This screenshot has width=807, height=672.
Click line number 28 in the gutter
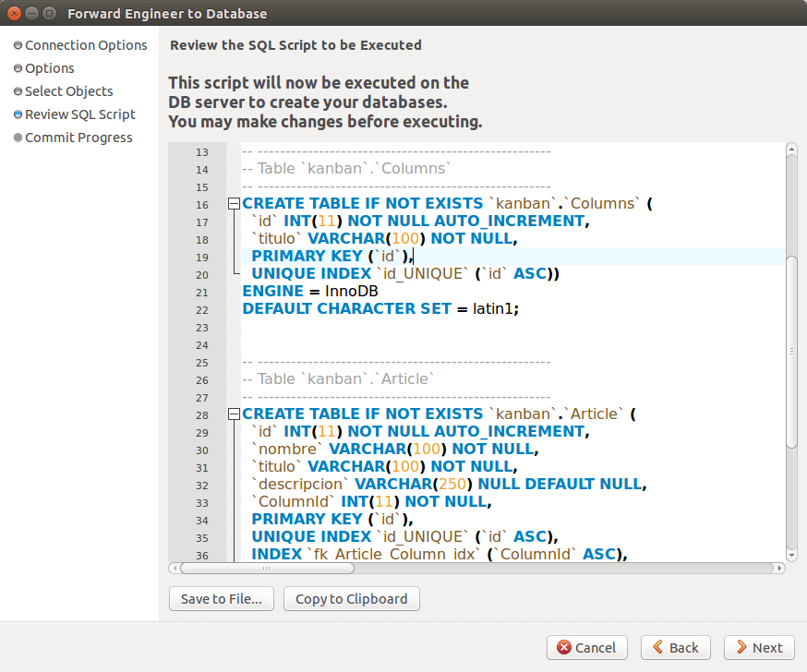click(x=202, y=415)
